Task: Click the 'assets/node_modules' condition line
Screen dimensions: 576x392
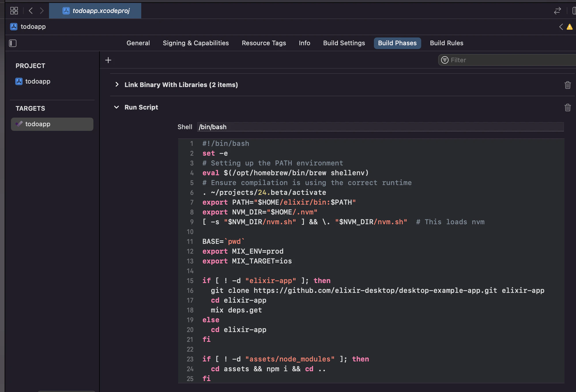Action: point(286,359)
